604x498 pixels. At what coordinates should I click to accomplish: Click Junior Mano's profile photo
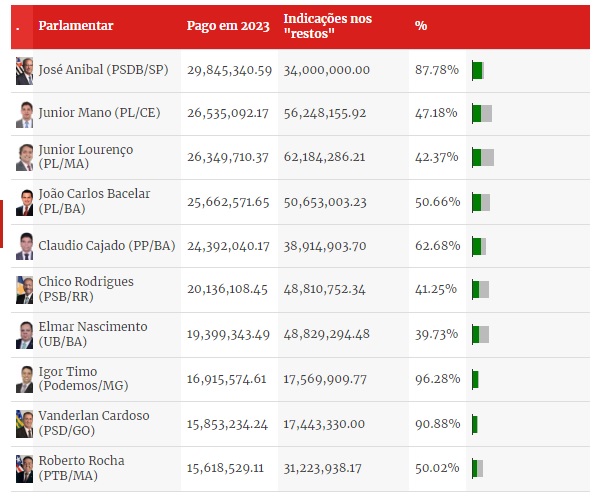[24, 114]
